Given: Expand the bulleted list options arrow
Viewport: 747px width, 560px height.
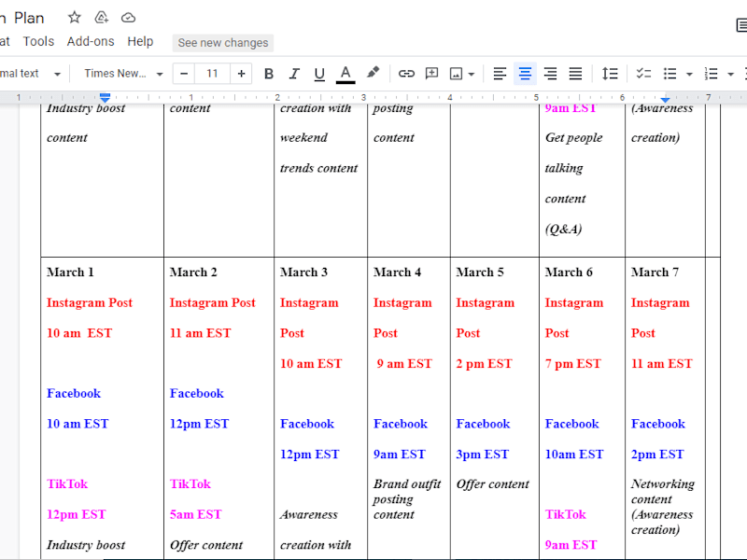Looking at the screenshot, I should (x=689, y=75).
